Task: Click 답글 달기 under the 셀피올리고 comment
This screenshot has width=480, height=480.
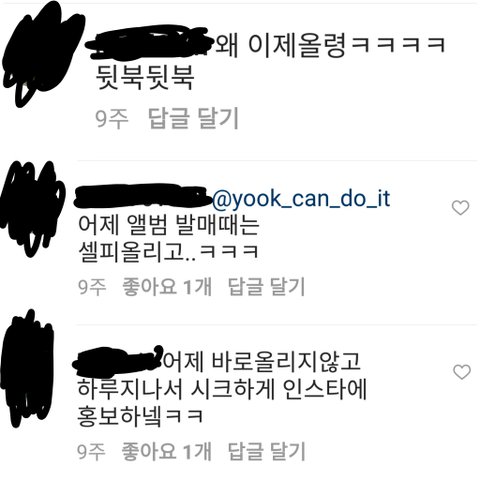Action: pyautogui.click(x=266, y=287)
